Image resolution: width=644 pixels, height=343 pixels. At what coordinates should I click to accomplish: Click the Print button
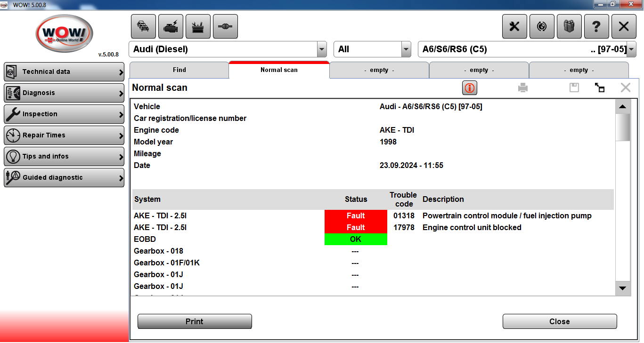tap(195, 321)
